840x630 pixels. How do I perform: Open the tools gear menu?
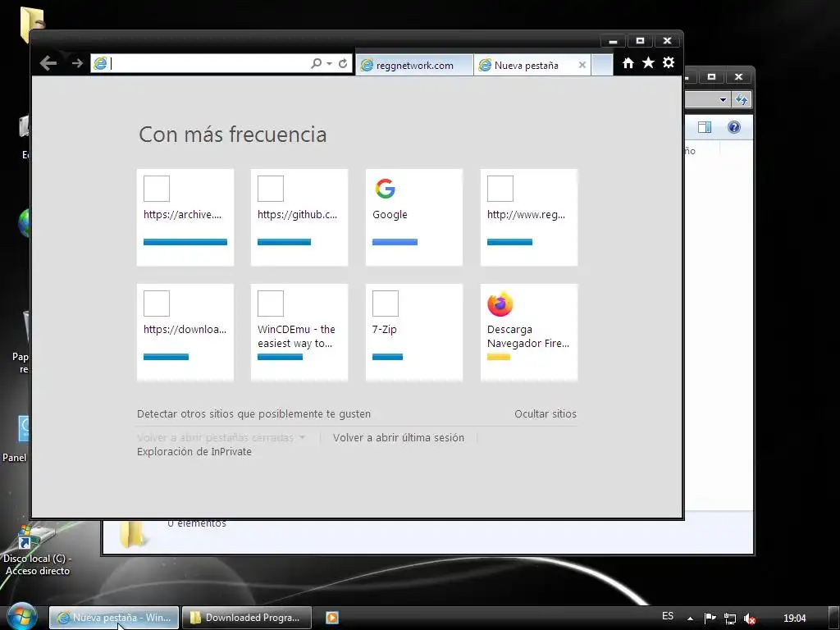click(669, 62)
